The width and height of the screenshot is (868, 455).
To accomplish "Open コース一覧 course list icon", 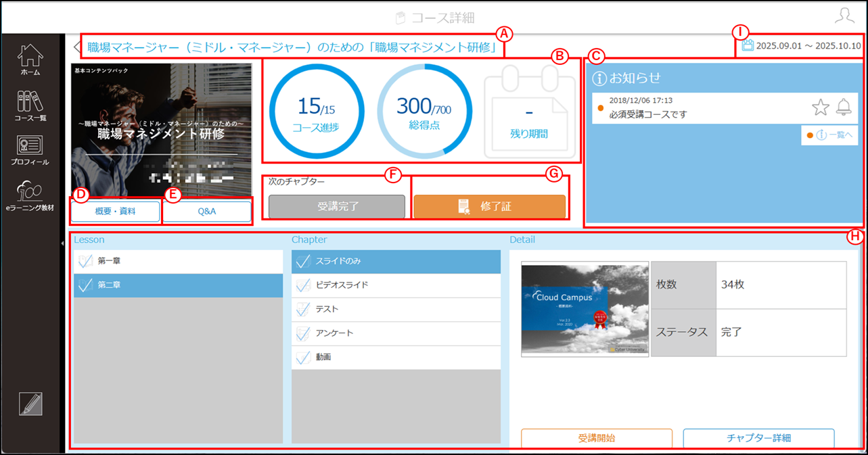I will (x=30, y=105).
